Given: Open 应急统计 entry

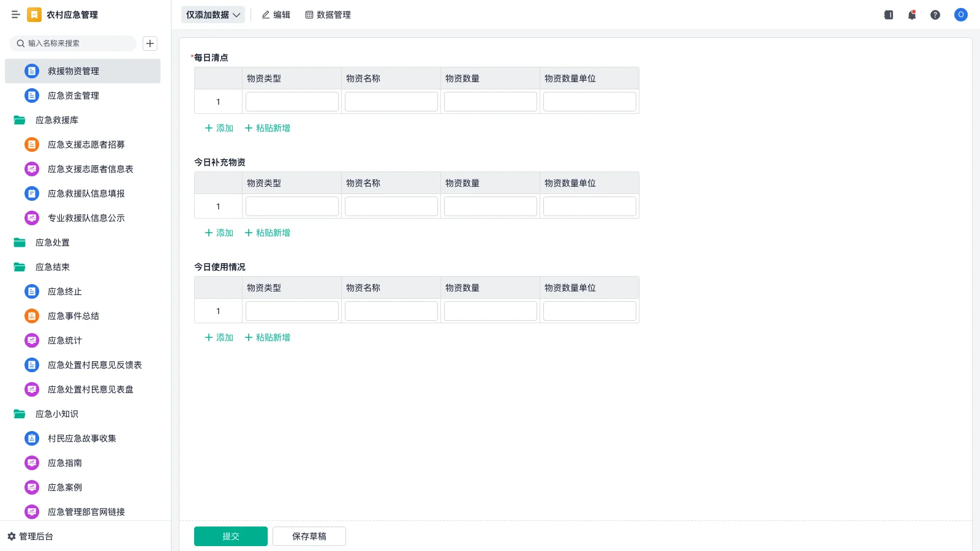Looking at the screenshot, I should click(83, 340).
